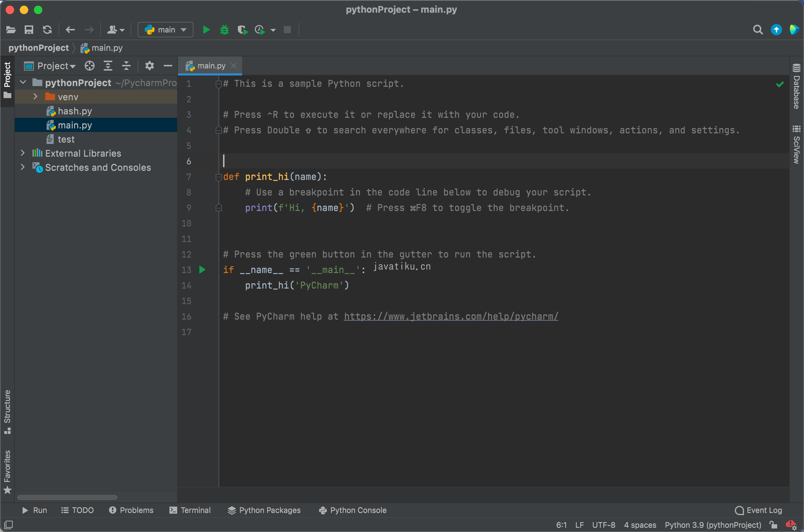Close the main.py editor tab
804x532 pixels.
coord(234,66)
